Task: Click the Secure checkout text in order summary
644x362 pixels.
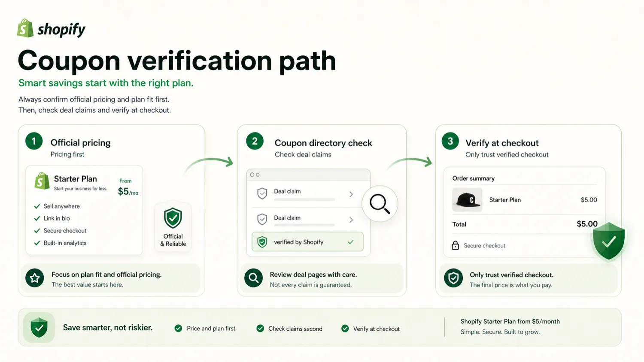Action: click(x=484, y=246)
